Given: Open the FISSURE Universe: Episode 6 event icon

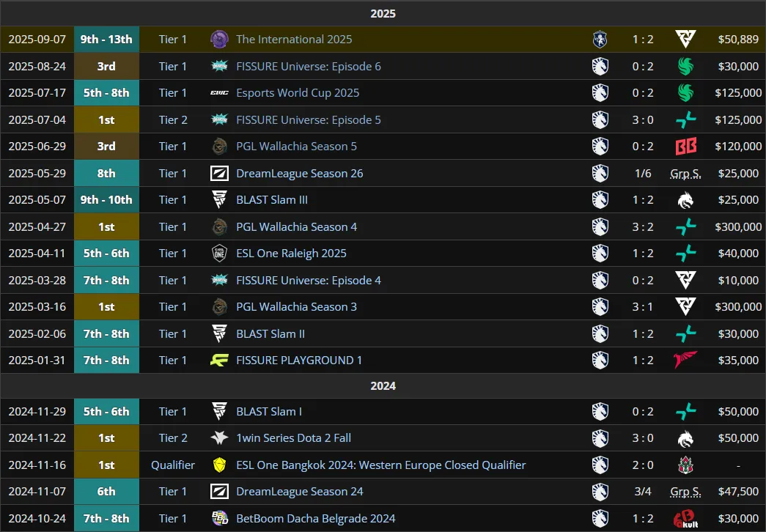Looking at the screenshot, I should [219, 67].
